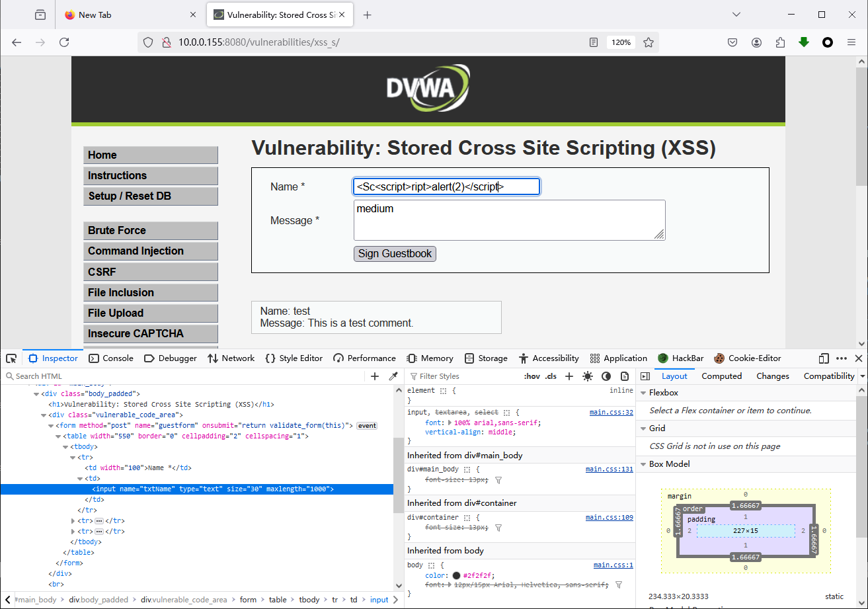Click the #2f2f2f color swatch
The height and width of the screenshot is (609, 868).
(x=456, y=575)
